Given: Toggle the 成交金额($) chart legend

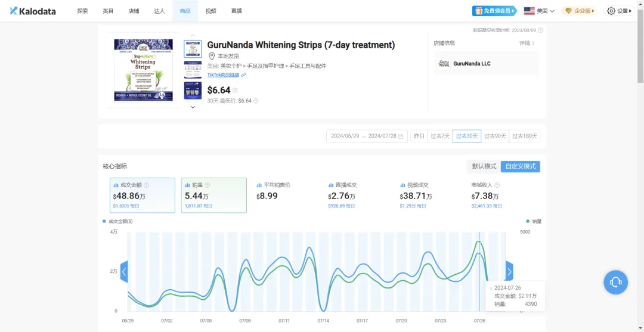Looking at the screenshot, I should pos(117,221).
